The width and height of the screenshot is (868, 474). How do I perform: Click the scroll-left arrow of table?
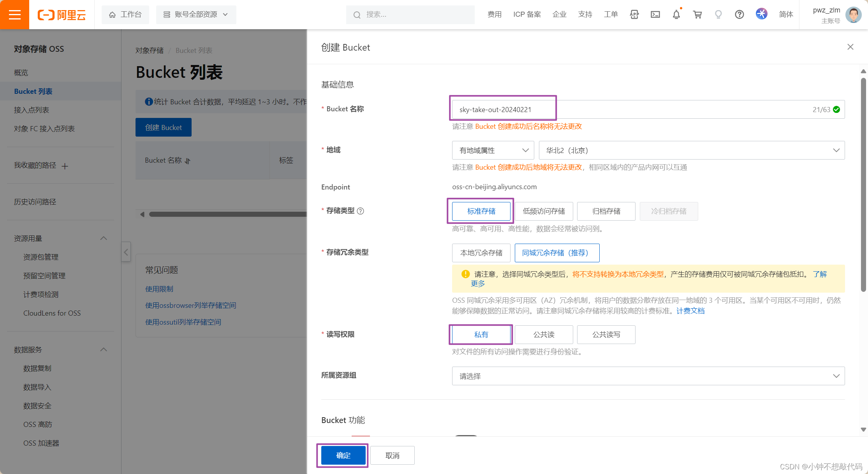[x=142, y=214]
